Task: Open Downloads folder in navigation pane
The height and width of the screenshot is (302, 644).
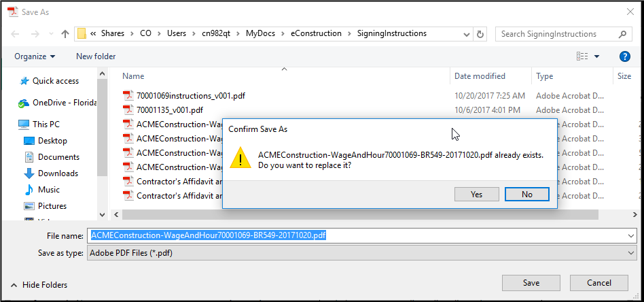Action: (58, 173)
